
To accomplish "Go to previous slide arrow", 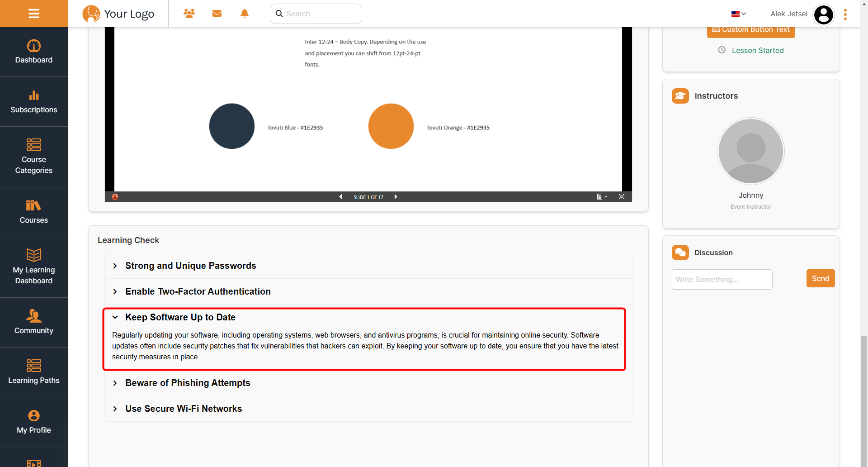I will pos(340,197).
